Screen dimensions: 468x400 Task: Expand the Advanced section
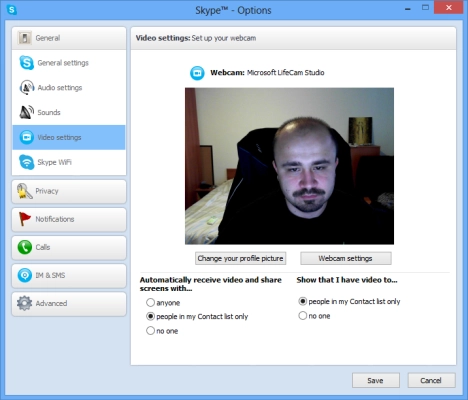click(x=69, y=304)
